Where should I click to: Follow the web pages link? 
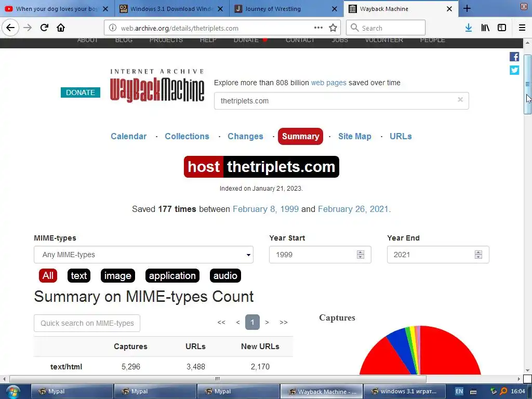pyautogui.click(x=328, y=83)
